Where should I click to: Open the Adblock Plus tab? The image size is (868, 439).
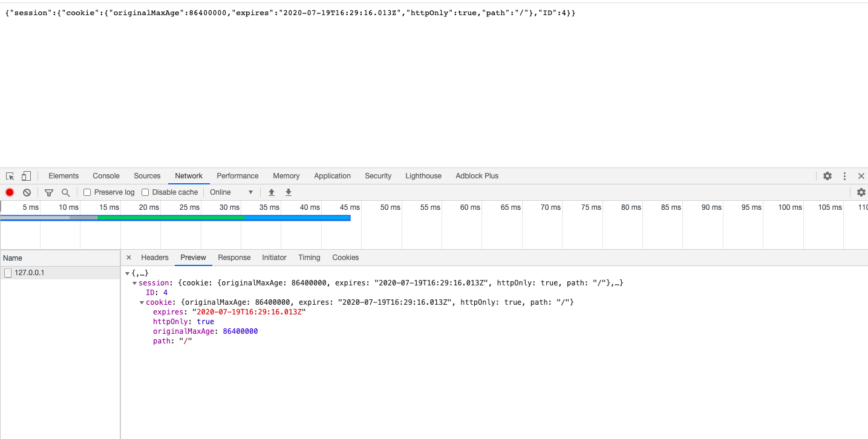click(x=477, y=176)
